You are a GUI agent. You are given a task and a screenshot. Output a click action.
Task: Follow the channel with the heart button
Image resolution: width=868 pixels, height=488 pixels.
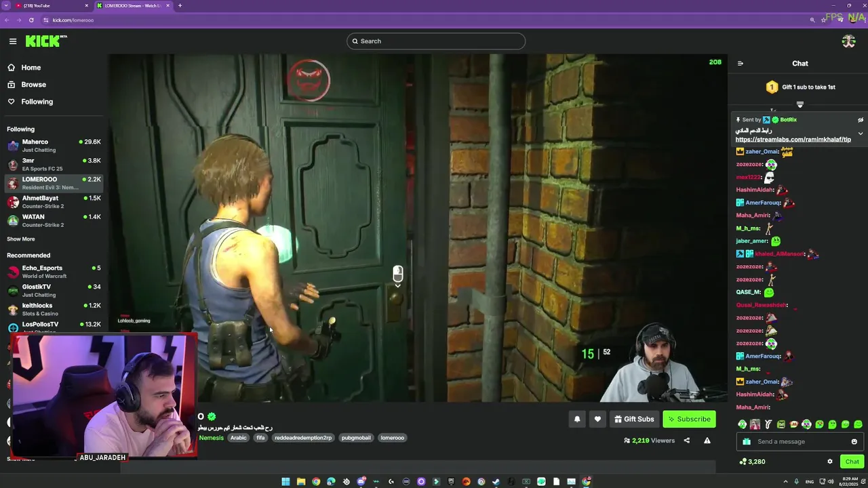(x=597, y=420)
